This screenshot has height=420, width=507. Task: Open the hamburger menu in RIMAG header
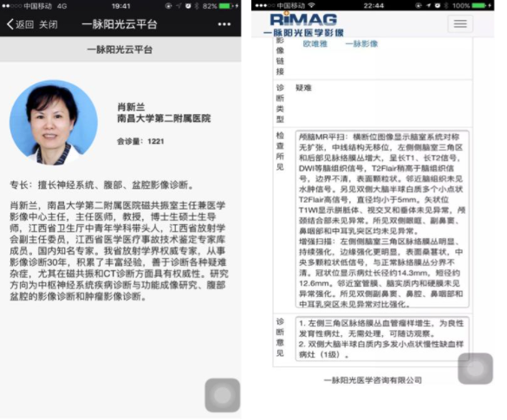(460, 23)
